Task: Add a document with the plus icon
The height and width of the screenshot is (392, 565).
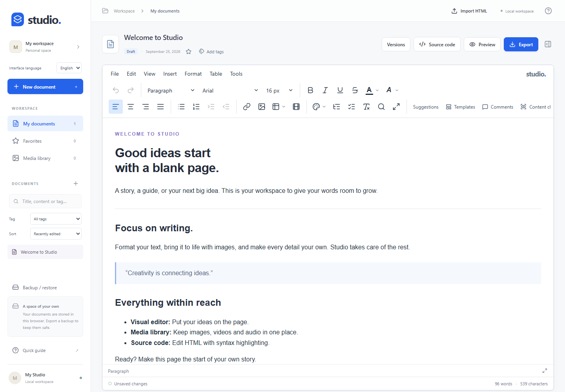Action: (76, 183)
